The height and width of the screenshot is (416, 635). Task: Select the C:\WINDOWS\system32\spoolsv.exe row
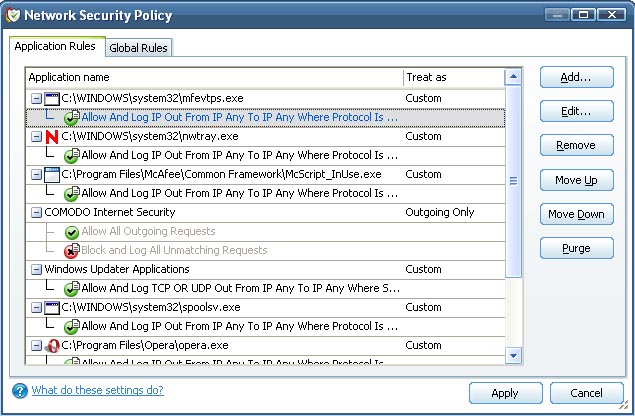point(265,307)
